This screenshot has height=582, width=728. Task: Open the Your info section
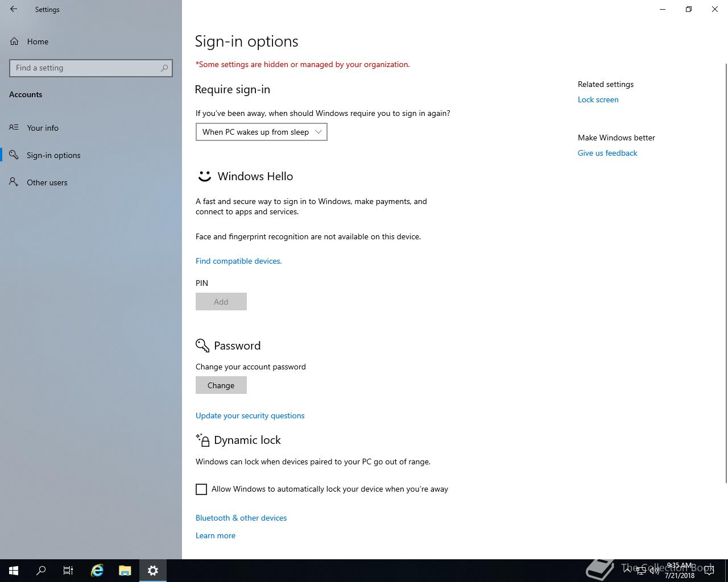(43, 128)
